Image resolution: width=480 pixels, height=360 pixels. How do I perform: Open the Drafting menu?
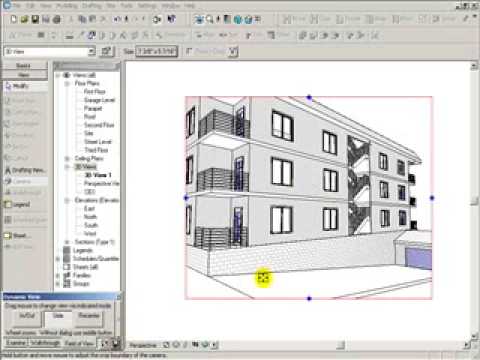coord(92,5)
